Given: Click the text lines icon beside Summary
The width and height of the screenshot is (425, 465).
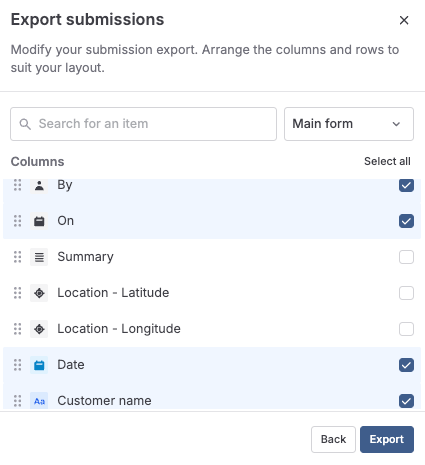Looking at the screenshot, I should pyautogui.click(x=39, y=257).
